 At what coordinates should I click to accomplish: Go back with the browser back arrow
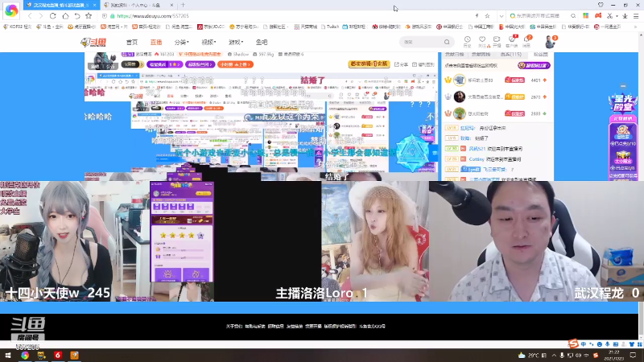(x=30, y=16)
